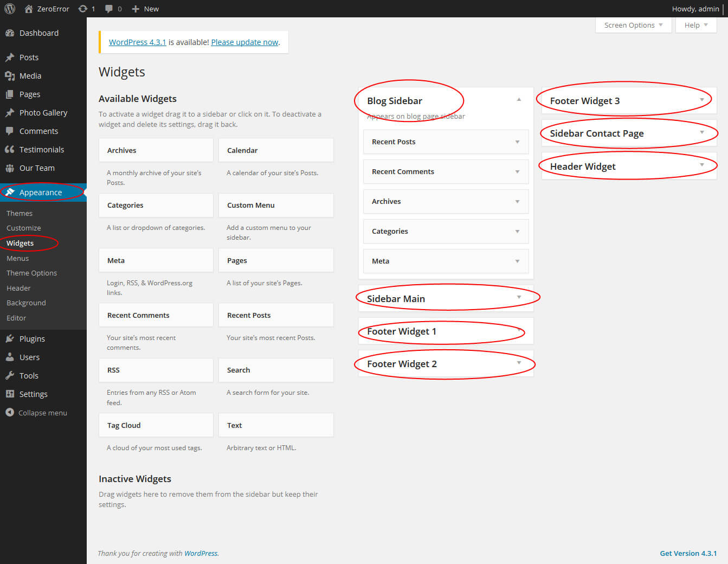Click the Tools wrench icon
The height and width of the screenshot is (564, 728).
(10, 376)
